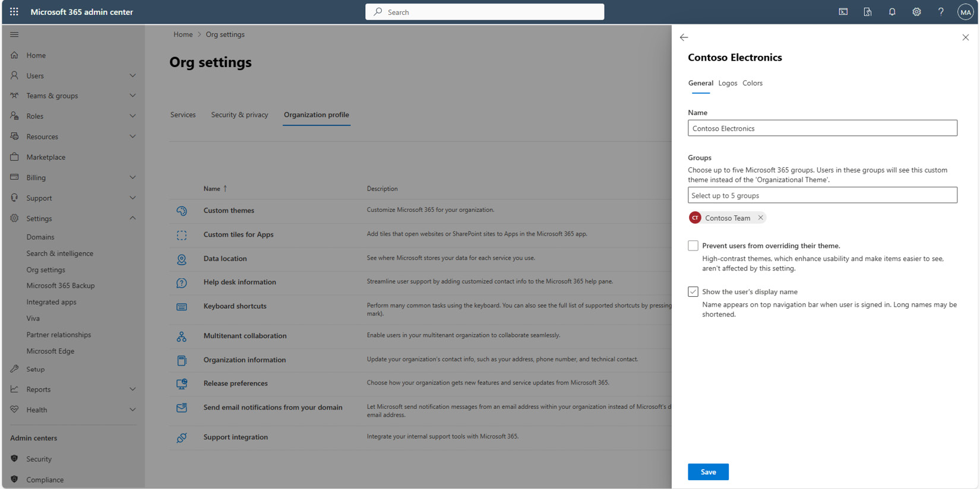Viewport: 980px width, 489px height.
Task: Collapse the Settings navigation section
Action: pyautogui.click(x=132, y=218)
